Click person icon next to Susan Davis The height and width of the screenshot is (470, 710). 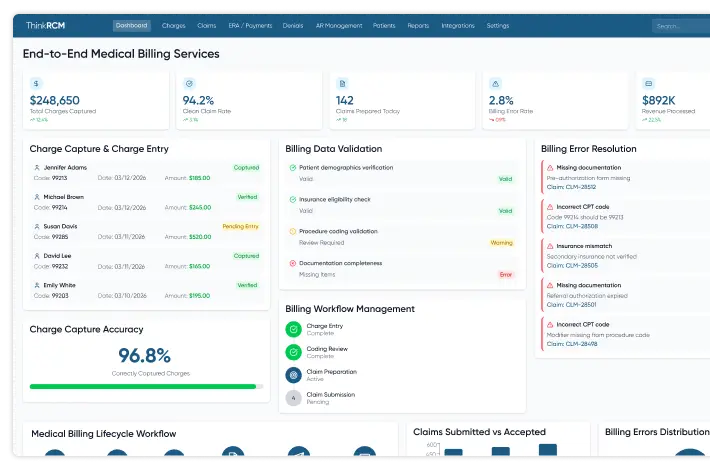[x=37, y=226]
